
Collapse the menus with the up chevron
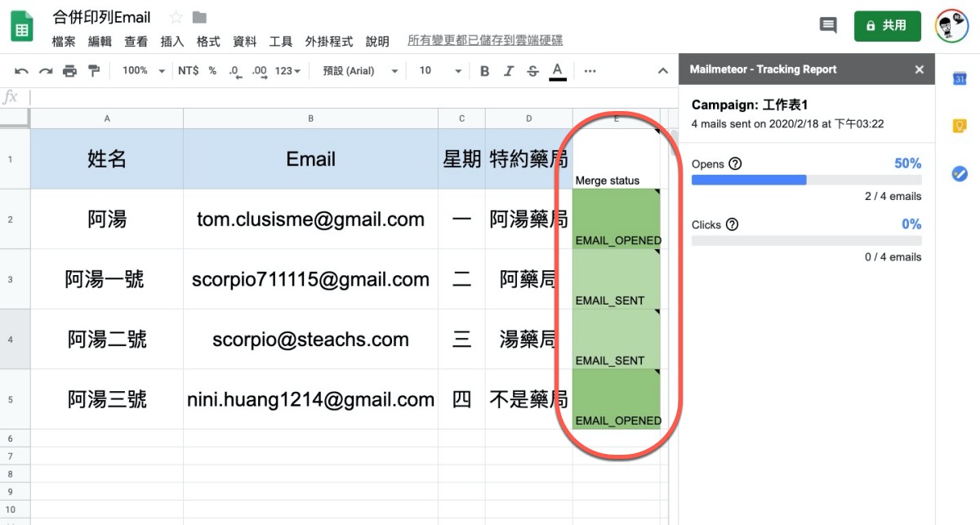[x=663, y=71]
